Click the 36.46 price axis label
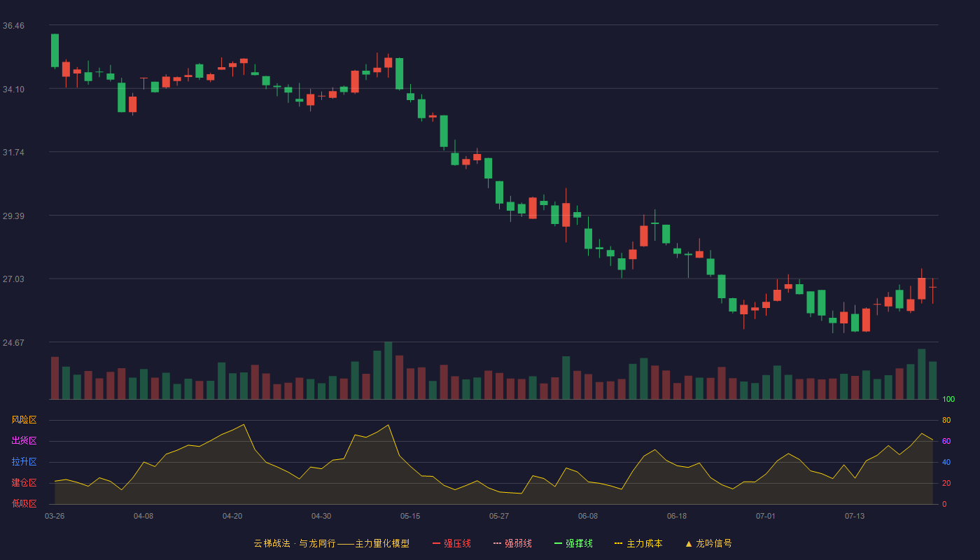 click(13, 26)
